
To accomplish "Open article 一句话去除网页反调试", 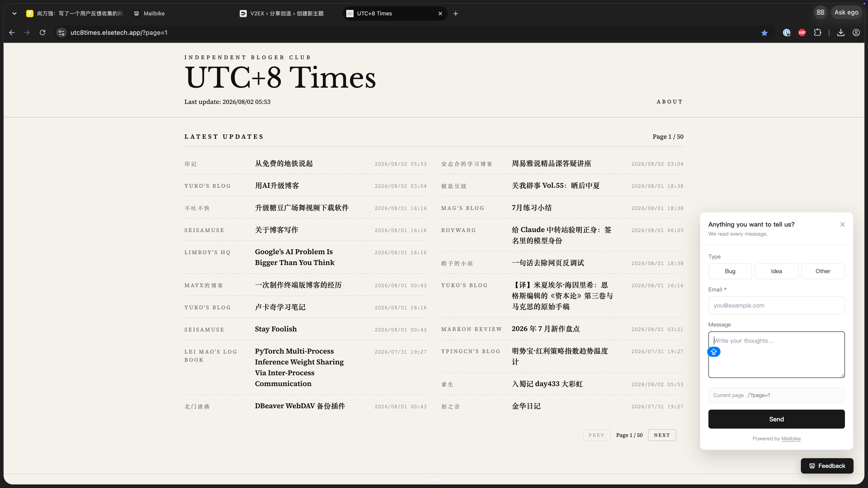I will [547, 263].
